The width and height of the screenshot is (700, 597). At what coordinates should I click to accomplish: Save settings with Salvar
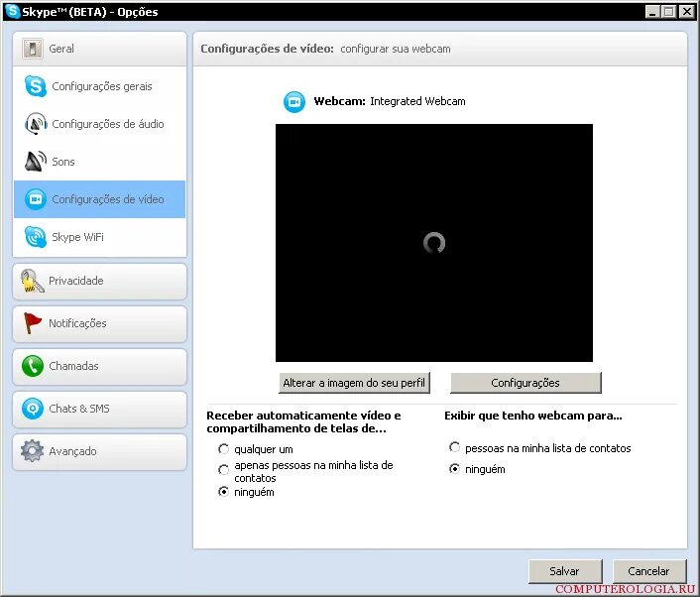click(565, 571)
